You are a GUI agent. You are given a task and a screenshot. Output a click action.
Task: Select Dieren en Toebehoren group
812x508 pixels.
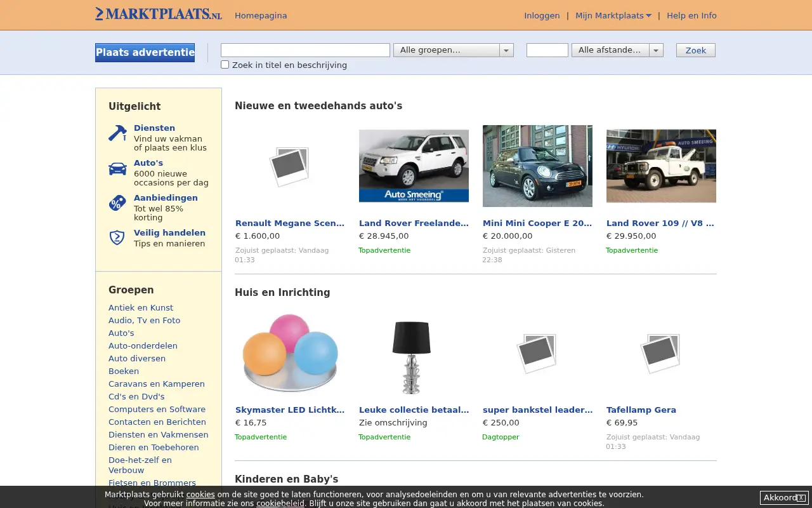pos(154,447)
